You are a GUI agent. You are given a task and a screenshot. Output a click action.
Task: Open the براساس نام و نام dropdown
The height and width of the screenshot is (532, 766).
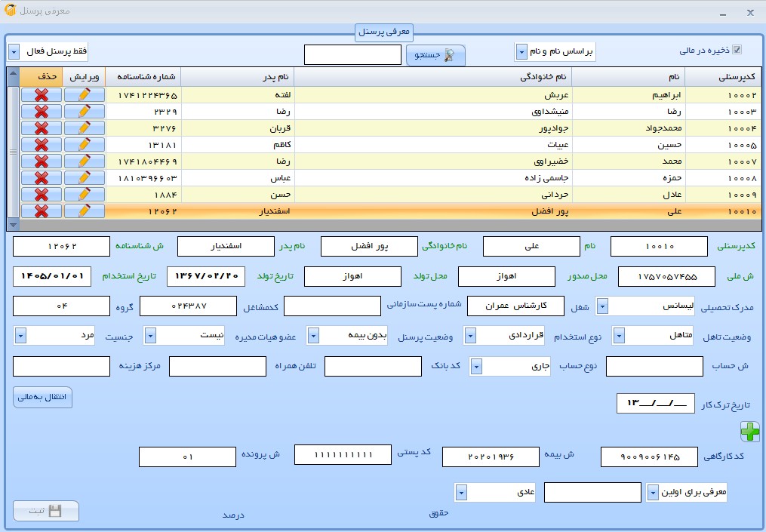[521, 52]
